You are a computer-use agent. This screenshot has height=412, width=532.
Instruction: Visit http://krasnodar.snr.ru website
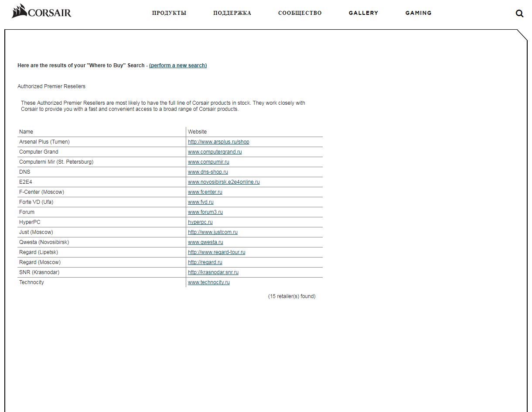(213, 272)
